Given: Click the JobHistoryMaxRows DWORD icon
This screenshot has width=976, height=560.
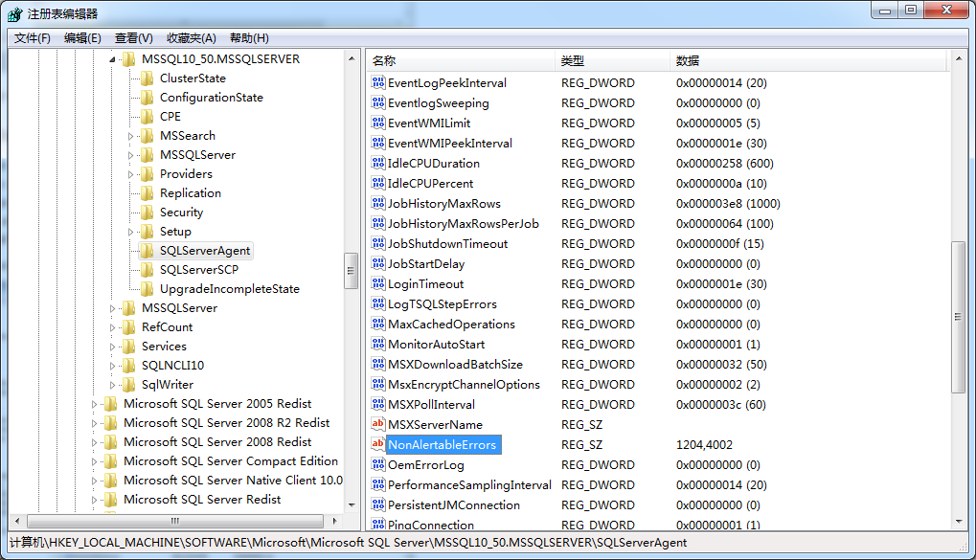Looking at the screenshot, I should tap(377, 203).
